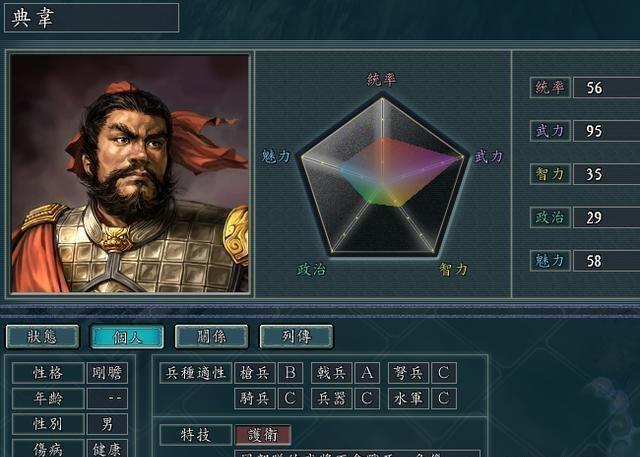The image size is (640, 457).
Task: Click the 戟兵 troop aptitude cell
Action: [331, 373]
